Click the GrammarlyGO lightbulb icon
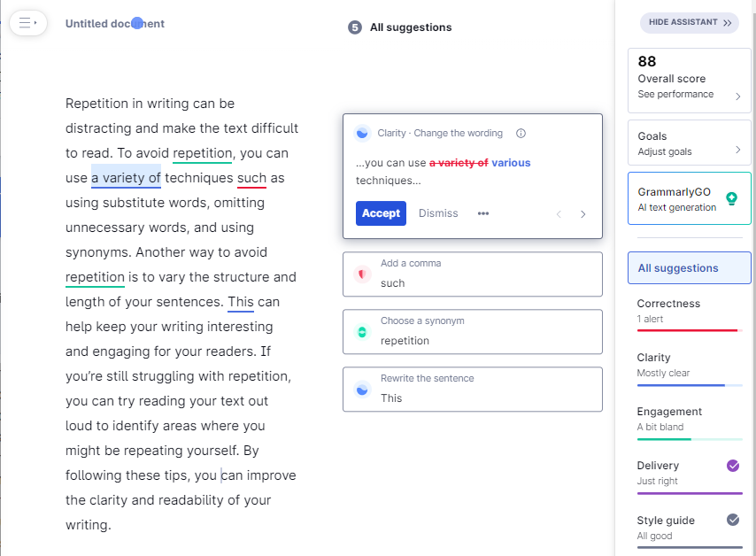The width and height of the screenshot is (756, 556). 731,198
